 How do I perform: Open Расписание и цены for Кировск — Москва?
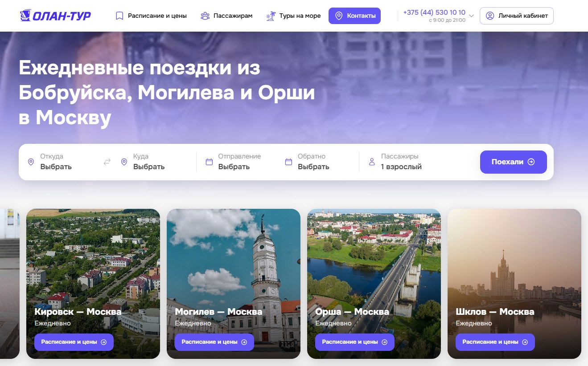(x=74, y=342)
